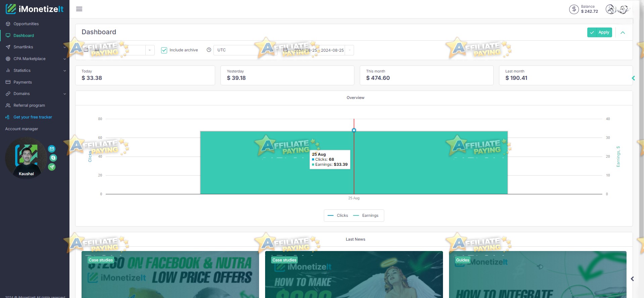This screenshot has height=298, width=644.
Task: Expand the Smartlinks submenu arrow
Action: click(65, 47)
